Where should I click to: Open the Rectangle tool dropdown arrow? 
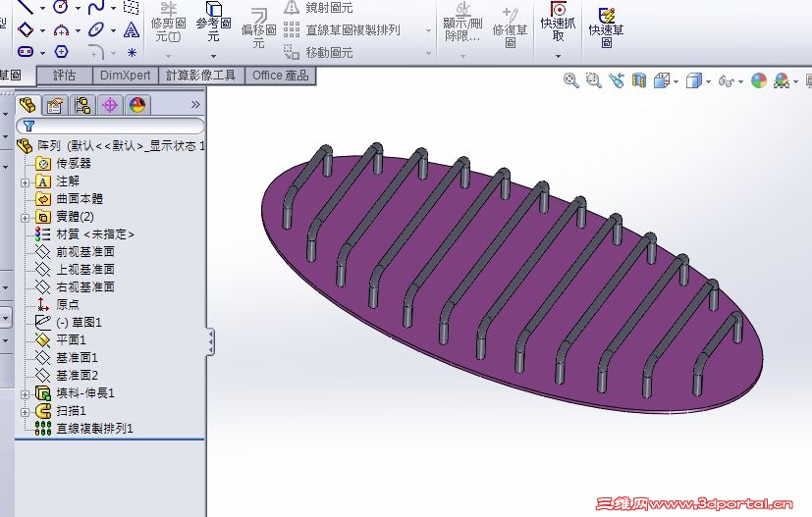coord(42,30)
